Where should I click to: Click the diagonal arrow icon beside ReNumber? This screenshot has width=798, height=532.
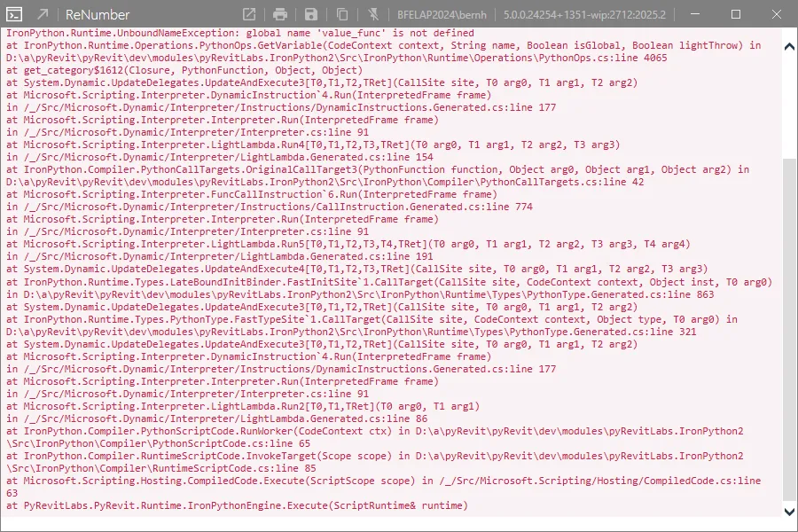click(x=43, y=14)
